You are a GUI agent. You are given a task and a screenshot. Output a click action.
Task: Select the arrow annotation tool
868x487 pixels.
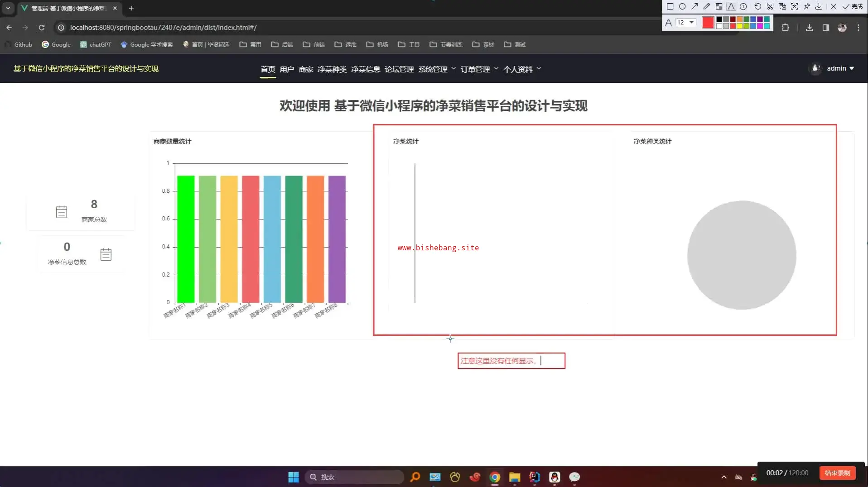tap(694, 6)
